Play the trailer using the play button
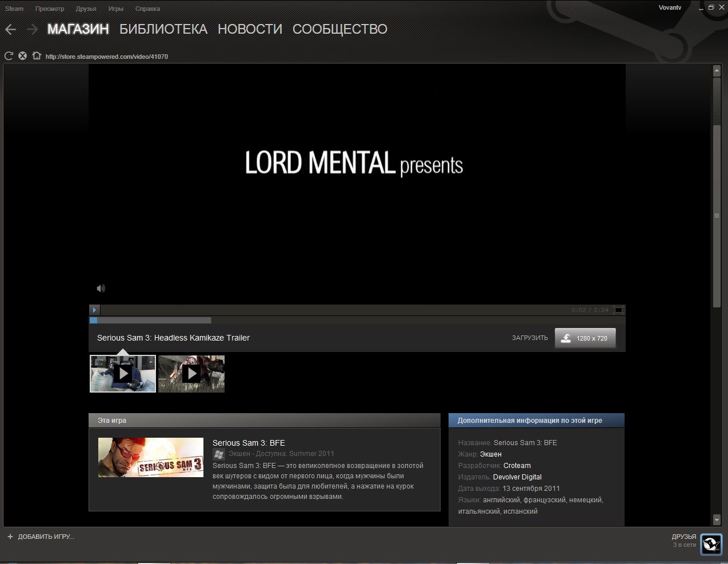Viewport: 728px width, 564px height. click(x=95, y=310)
